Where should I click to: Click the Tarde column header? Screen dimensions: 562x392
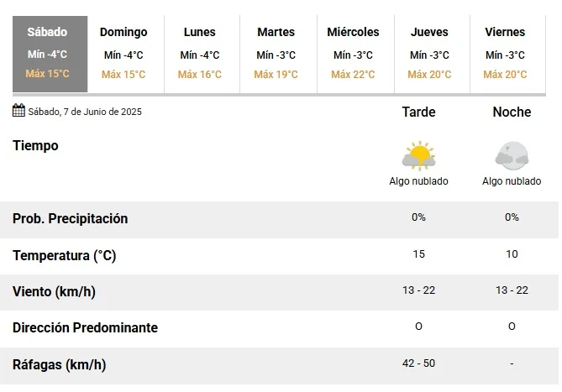pos(418,112)
